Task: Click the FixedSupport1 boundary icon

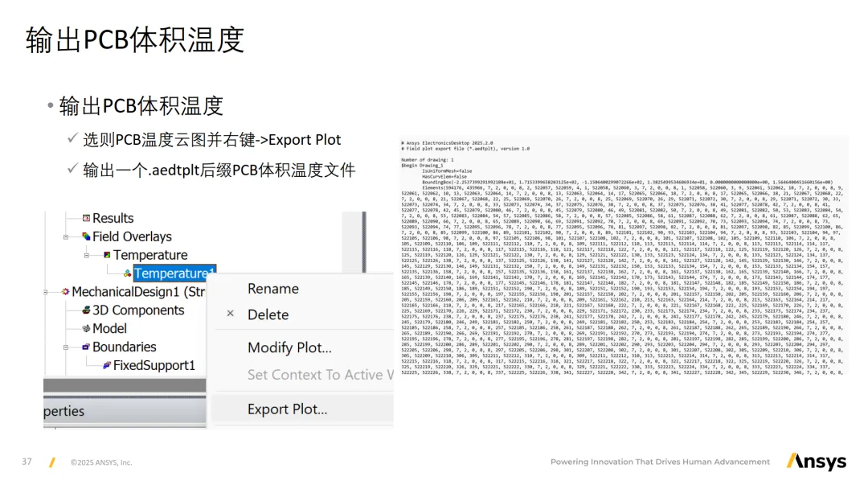Action: [107, 365]
